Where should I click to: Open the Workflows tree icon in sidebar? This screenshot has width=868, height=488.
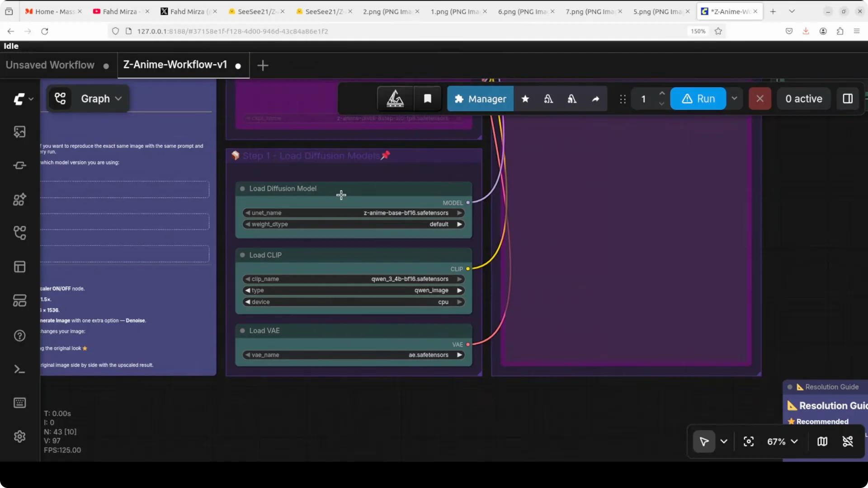pos(19,233)
